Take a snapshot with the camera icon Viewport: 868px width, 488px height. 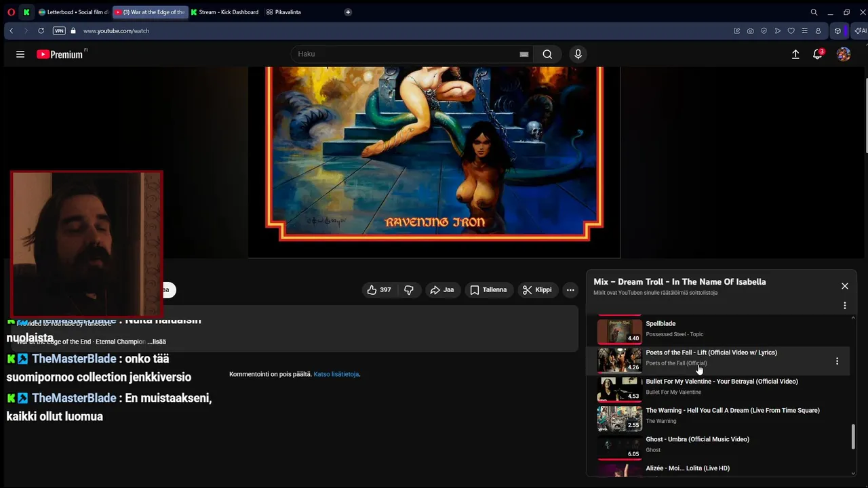(x=750, y=30)
